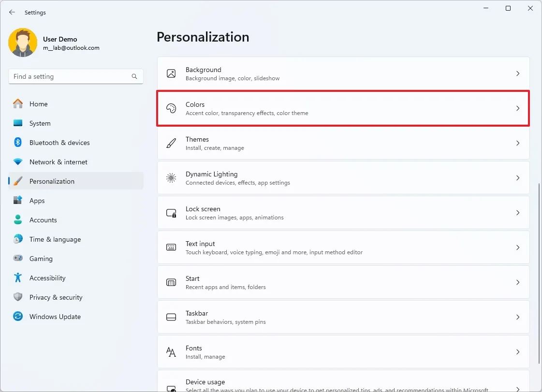Click the Lock screen icon
The width and height of the screenshot is (542, 392).
click(x=171, y=213)
